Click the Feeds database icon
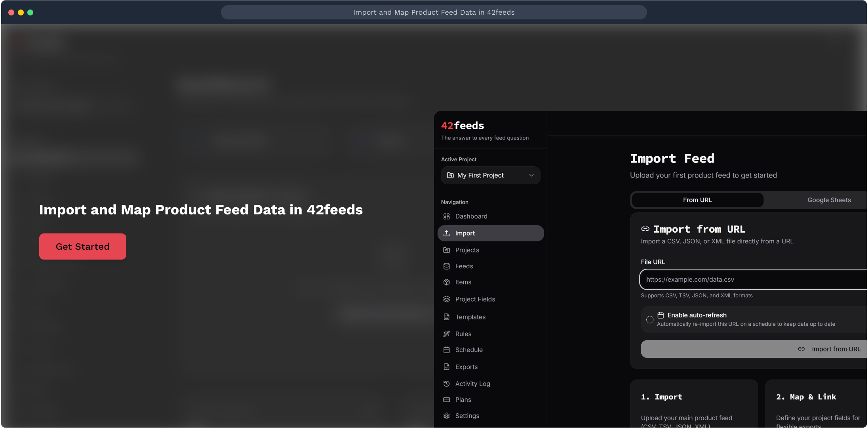Viewport: 868px width, 428px height. [x=447, y=266]
